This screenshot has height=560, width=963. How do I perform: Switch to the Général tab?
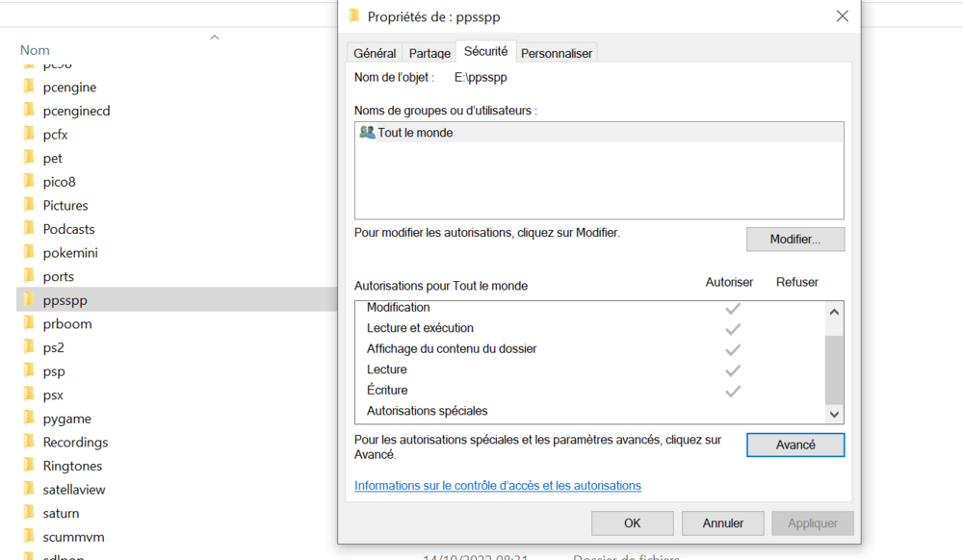pyautogui.click(x=375, y=54)
